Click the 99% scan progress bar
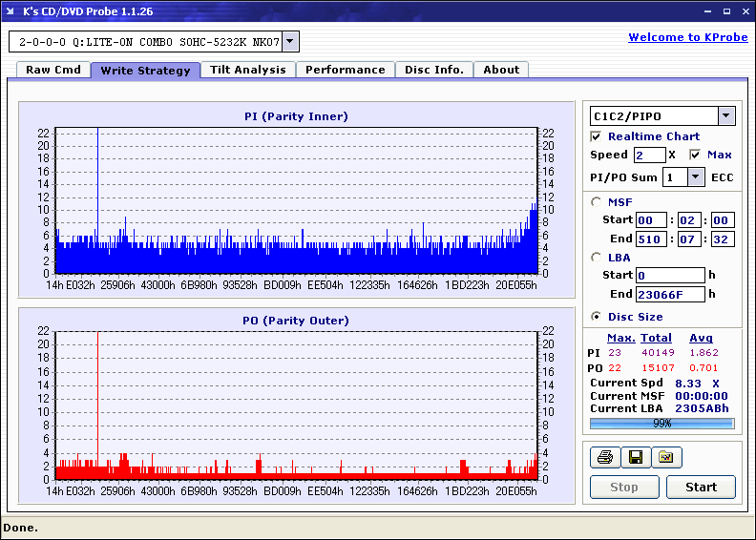Image resolution: width=756 pixels, height=540 pixels. (x=661, y=423)
